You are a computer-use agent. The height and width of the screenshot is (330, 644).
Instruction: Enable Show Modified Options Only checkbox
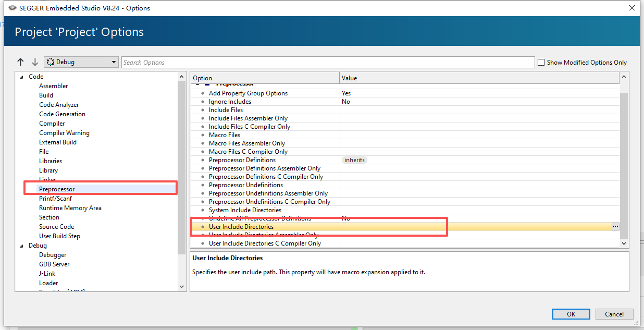coord(541,62)
